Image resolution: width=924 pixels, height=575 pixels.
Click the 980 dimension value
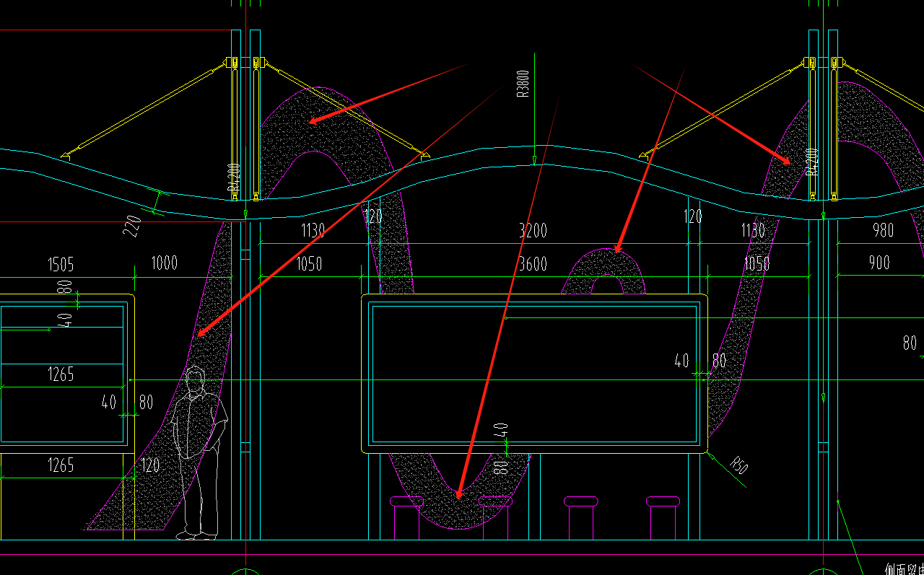coord(883,230)
